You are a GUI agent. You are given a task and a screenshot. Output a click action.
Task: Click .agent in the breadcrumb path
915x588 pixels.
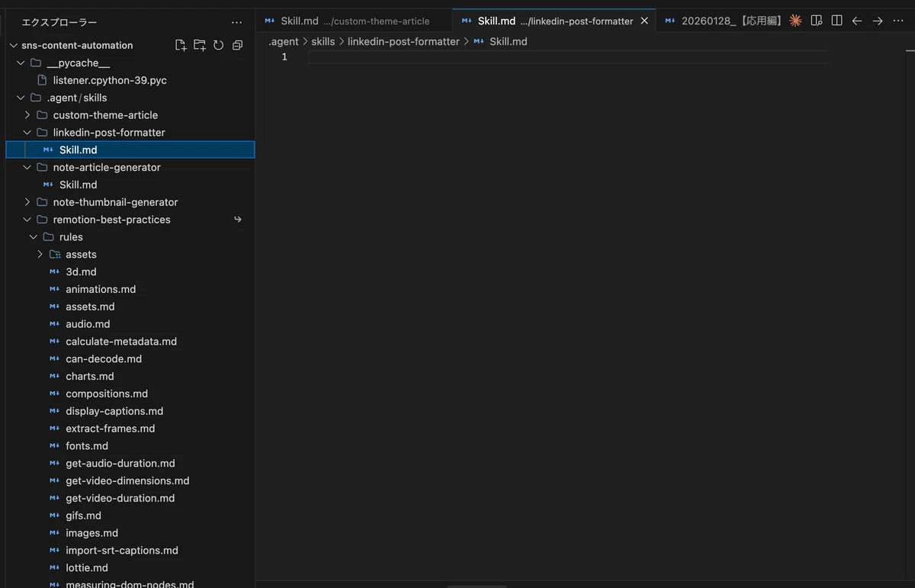(x=284, y=42)
